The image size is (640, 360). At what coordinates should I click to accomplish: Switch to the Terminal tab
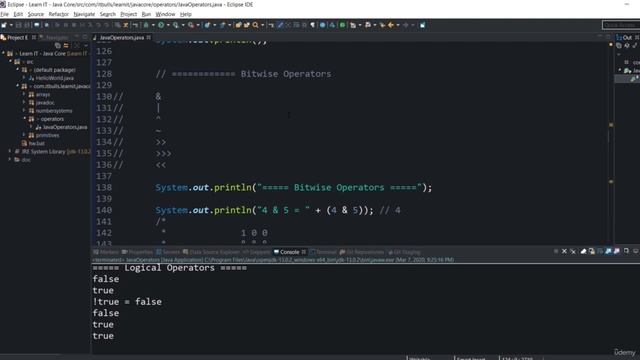point(323,252)
